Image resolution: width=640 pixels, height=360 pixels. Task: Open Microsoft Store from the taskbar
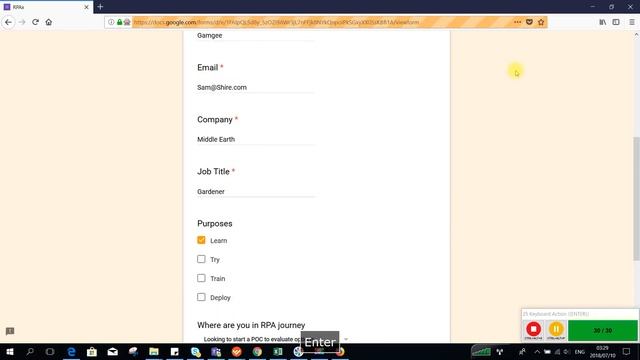(92, 351)
